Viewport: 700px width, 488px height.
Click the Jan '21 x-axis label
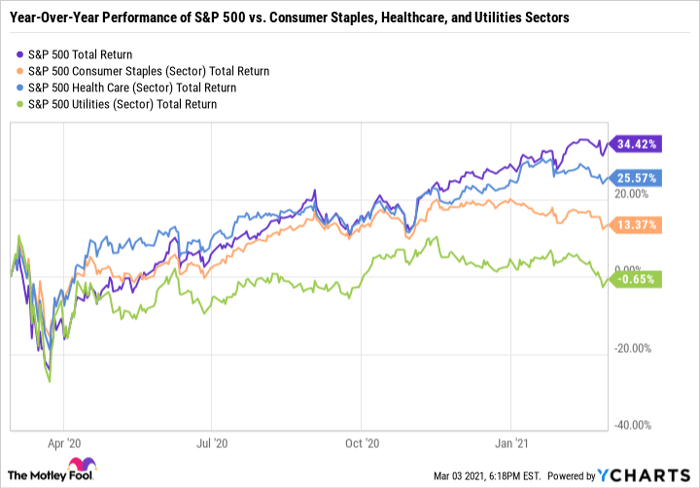click(x=511, y=441)
